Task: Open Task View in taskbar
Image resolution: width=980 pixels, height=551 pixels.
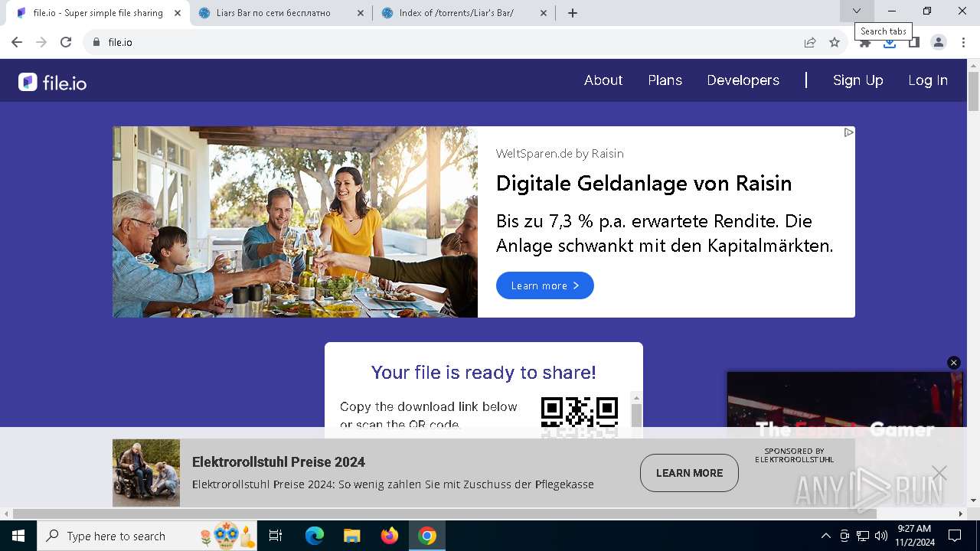Action: click(x=276, y=536)
